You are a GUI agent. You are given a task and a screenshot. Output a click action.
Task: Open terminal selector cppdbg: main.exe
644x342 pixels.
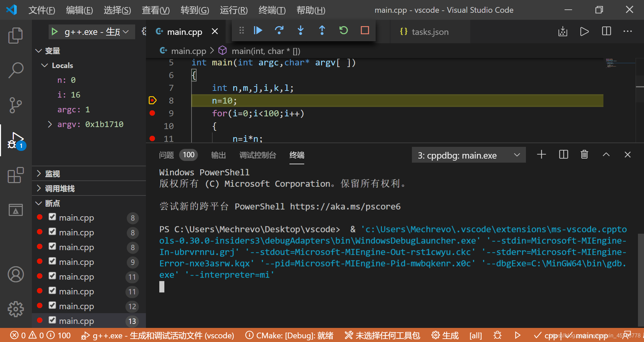[469, 155]
